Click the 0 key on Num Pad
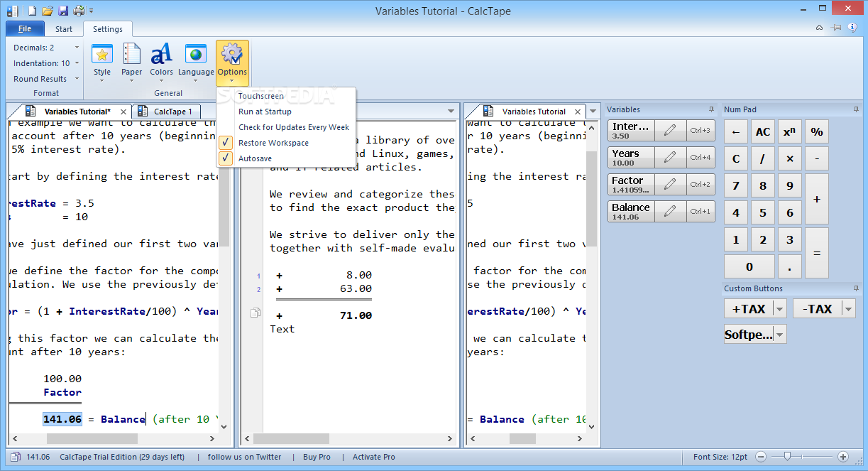The image size is (868, 471). 749,266
